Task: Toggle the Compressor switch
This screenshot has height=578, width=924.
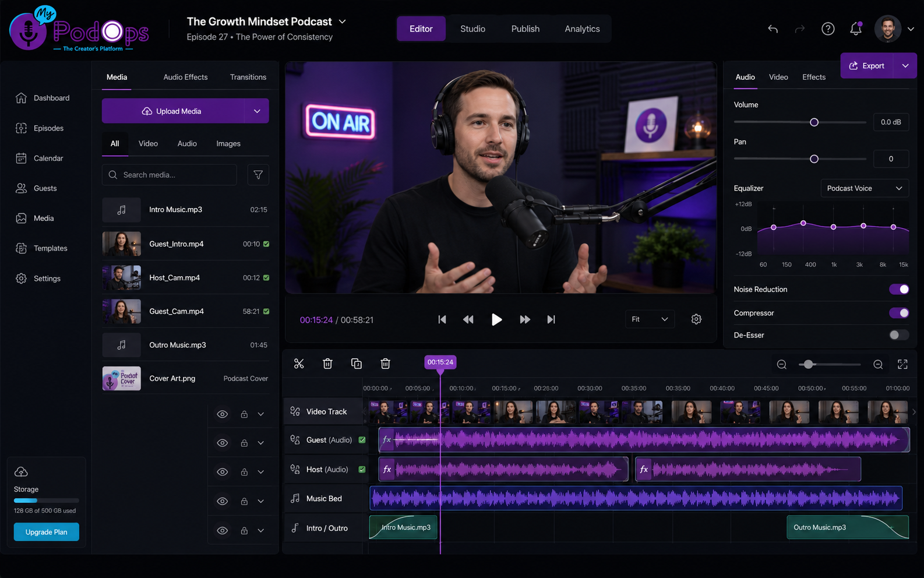Action: click(x=899, y=313)
